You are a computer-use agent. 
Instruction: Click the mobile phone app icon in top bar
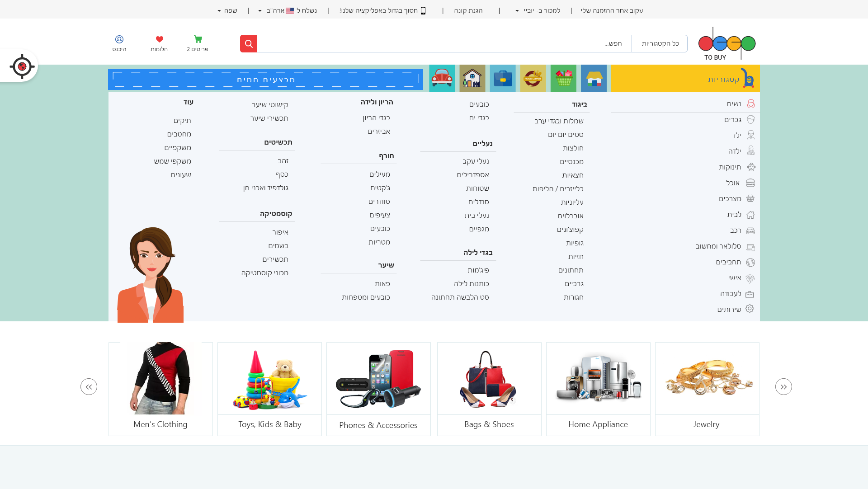[x=423, y=10]
